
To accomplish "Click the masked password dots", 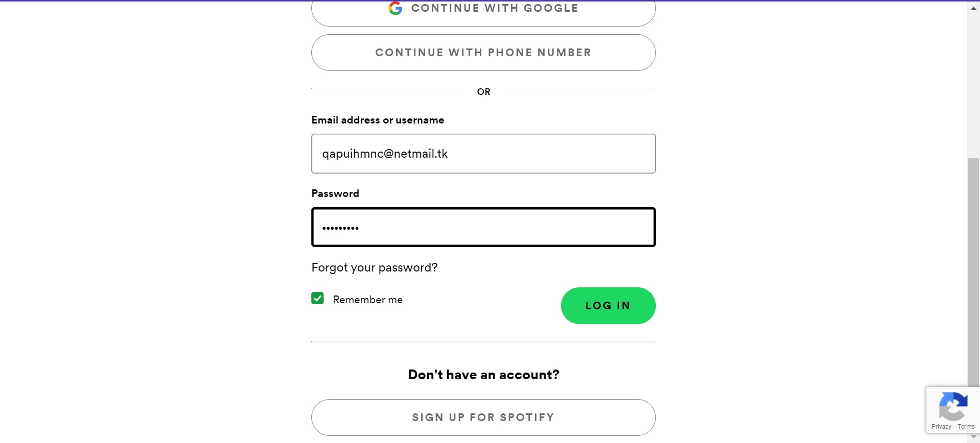I will click(x=340, y=228).
